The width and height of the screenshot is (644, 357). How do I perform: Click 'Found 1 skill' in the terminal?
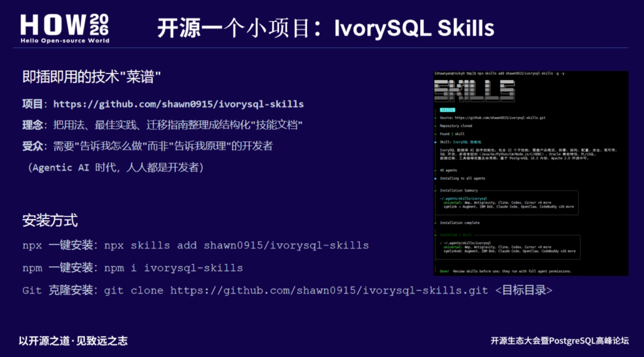coord(451,134)
